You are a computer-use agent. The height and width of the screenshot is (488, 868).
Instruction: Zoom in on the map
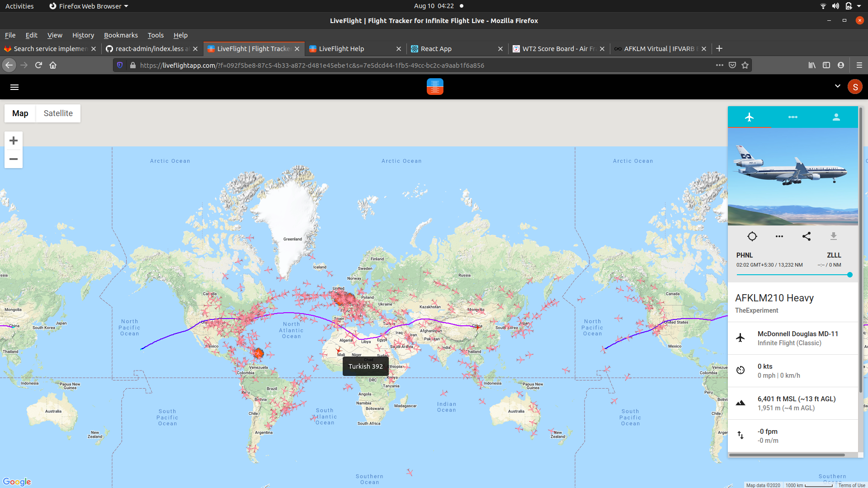click(14, 141)
